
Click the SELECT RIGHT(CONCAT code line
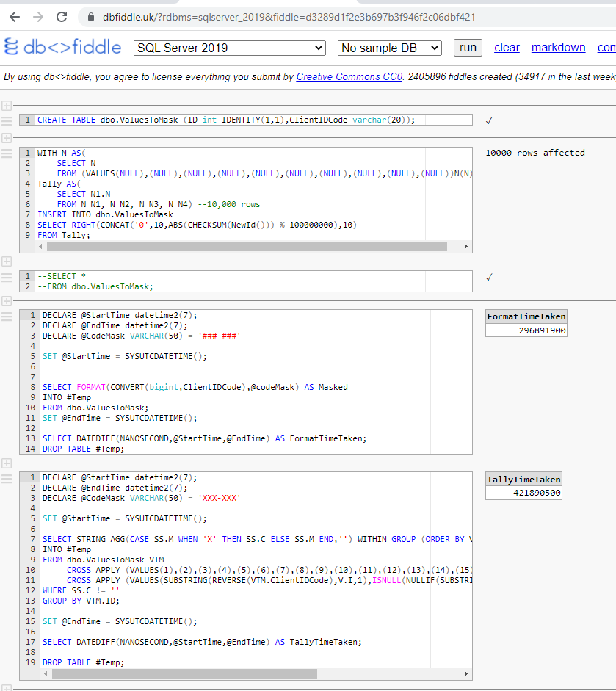pyautogui.click(x=197, y=225)
